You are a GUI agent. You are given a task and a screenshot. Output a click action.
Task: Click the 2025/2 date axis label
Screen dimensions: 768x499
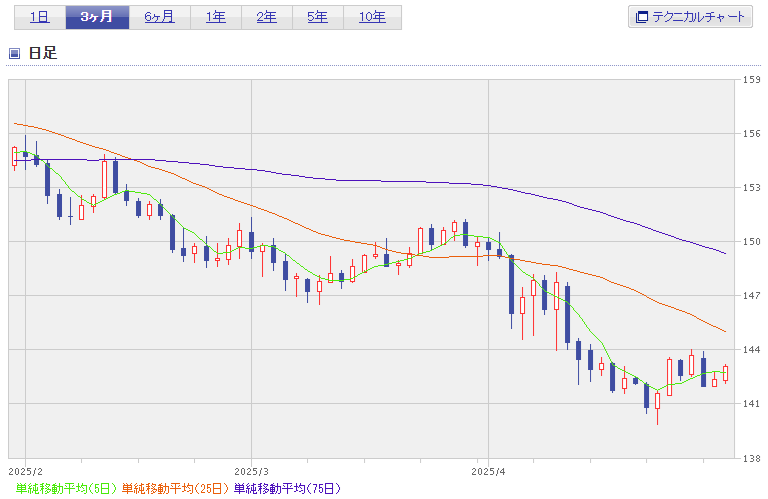click(x=25, y=472)
